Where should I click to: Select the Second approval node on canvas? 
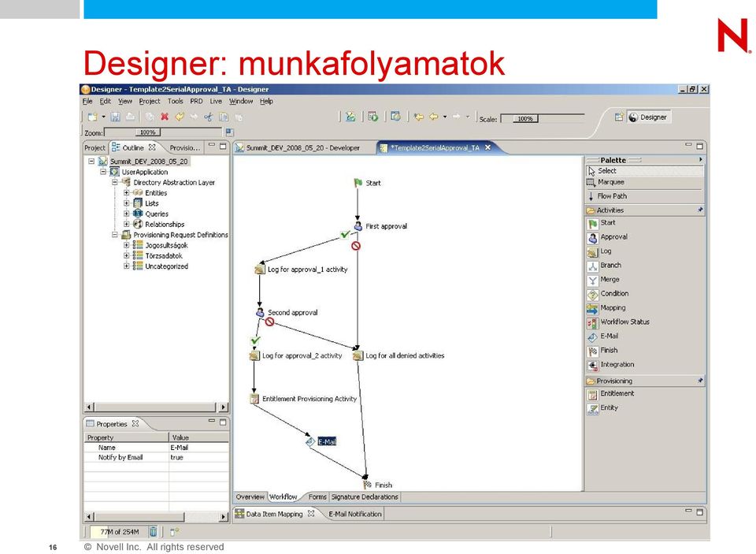pyautogui.click(x=287, y=312)
